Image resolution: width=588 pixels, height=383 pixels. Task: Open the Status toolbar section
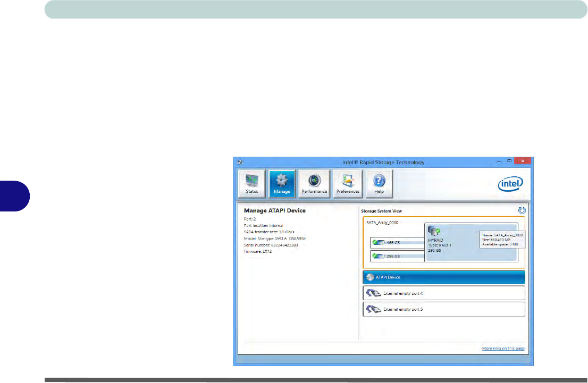pos(251,184)
